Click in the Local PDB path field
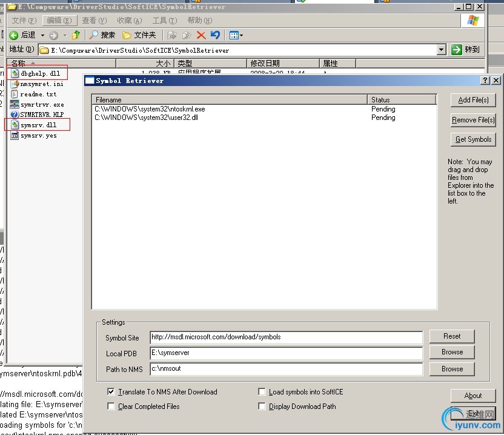This screenshot has width=504, height=435. (x=286, y=353)
